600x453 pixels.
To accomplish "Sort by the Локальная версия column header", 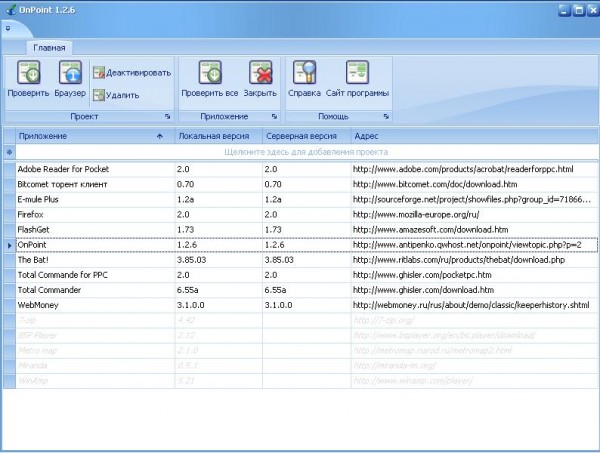I will (217, 135).
